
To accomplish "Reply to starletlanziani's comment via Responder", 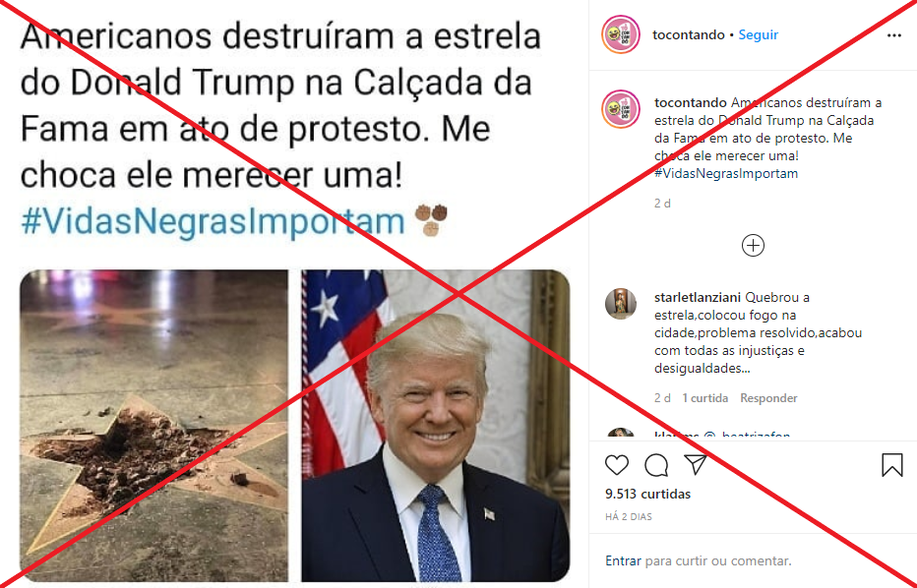I will [768, 398].
